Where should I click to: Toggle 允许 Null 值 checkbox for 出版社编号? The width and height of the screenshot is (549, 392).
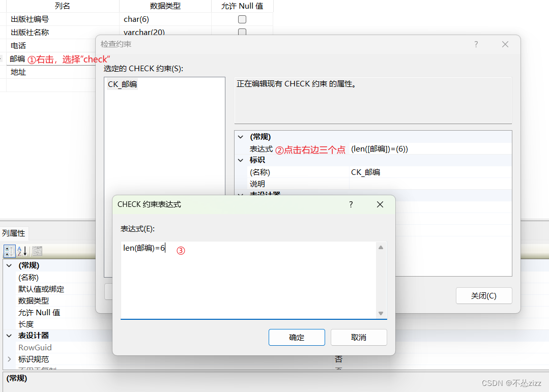[x=242, y=19]
